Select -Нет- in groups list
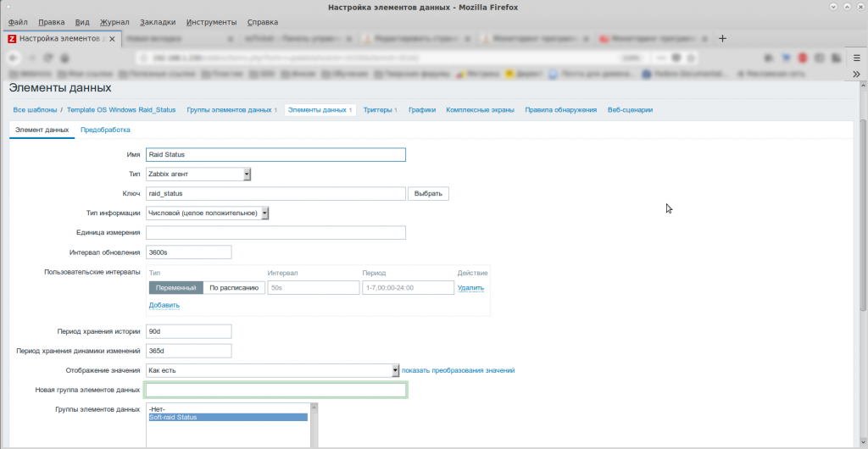Viewport: 868px width, 449px height. [x=228, y=409]
